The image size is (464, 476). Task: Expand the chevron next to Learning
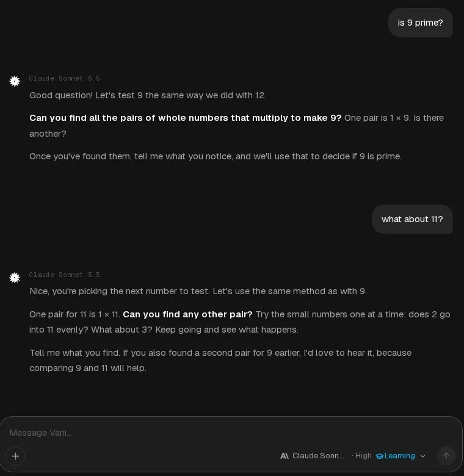(422, 456)
